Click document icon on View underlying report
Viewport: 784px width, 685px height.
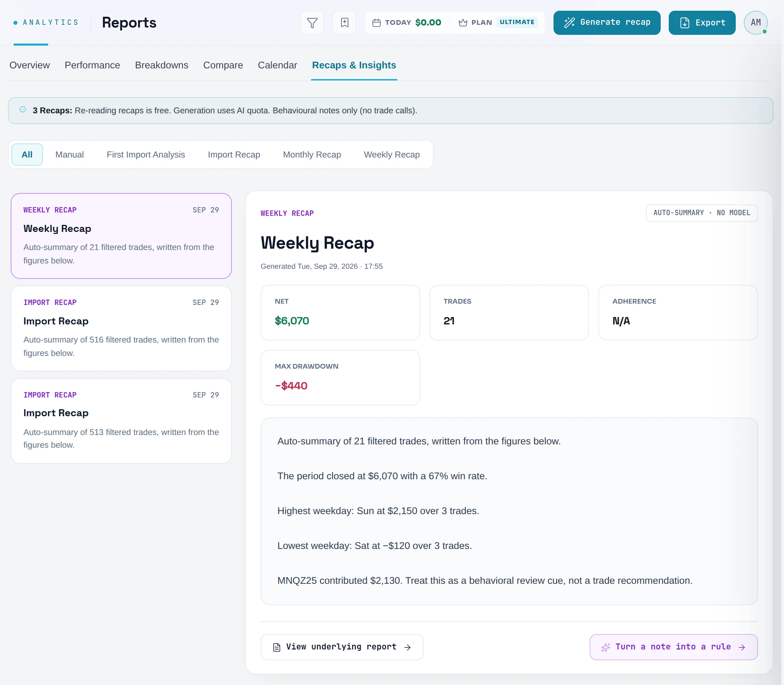pyautogui.click(x=277, y=647)
